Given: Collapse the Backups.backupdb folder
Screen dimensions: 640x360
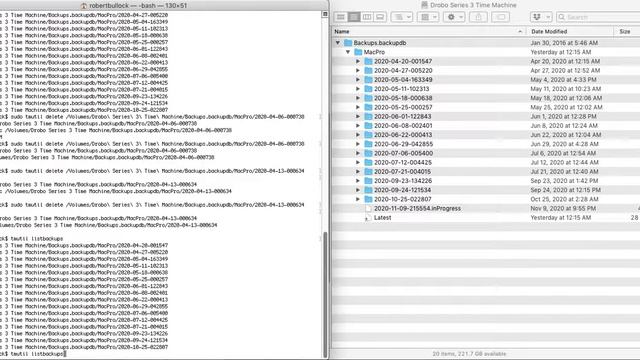Looking at the screenshot, I should coord(338,42).
